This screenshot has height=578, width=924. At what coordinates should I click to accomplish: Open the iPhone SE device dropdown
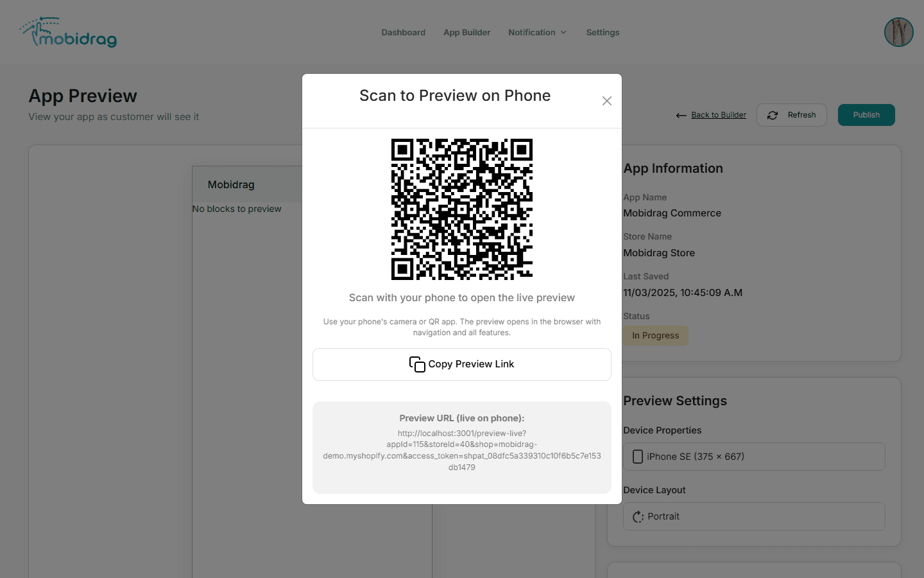point(754,457)
